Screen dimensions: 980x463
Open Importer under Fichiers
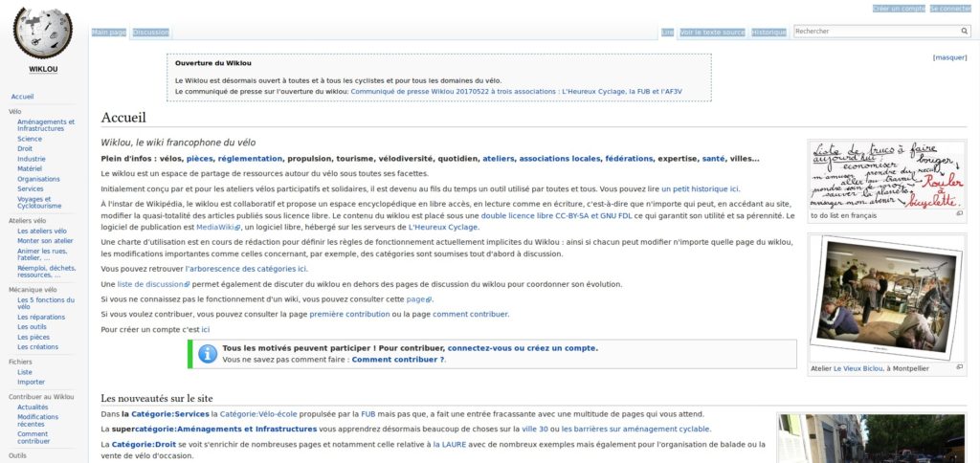[x=32, y=382]
